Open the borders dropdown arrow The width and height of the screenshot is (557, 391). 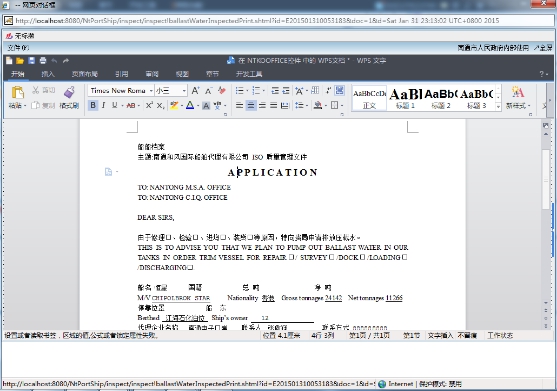[x=342, y=106]
